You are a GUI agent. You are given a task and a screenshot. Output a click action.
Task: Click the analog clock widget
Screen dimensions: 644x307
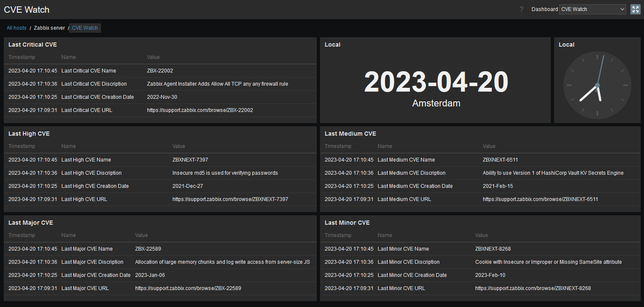(597, 85)
